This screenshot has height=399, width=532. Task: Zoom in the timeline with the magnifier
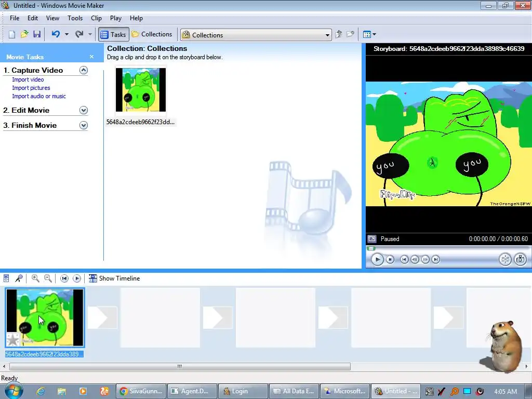[x=35, y=278]
